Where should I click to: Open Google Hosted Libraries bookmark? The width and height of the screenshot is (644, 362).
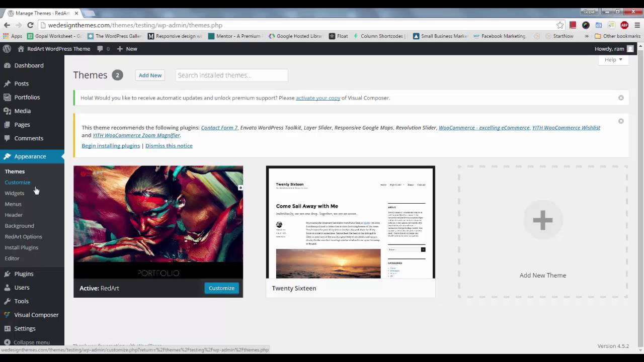[295, 36]
